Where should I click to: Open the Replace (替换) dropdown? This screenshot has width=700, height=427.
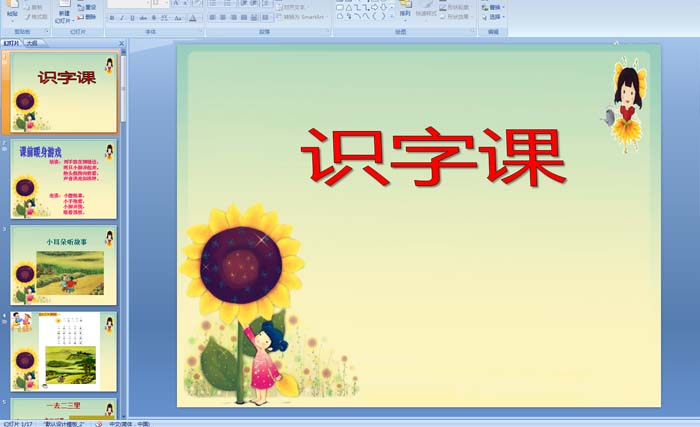pos(493,8)
